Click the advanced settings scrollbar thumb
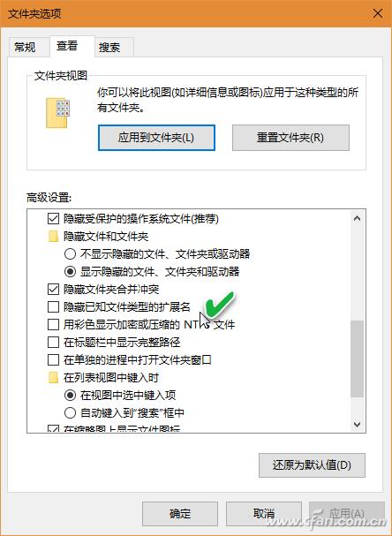392x536 pixels. pos(358,359)
